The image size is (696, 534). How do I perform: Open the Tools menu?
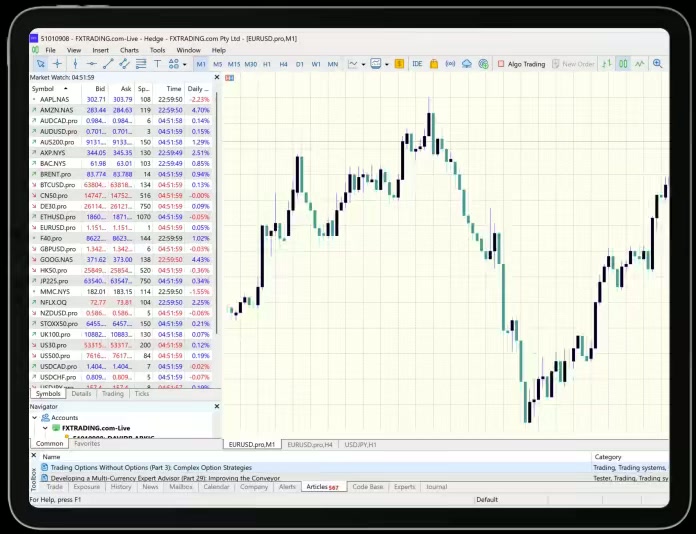pos(157,50)
